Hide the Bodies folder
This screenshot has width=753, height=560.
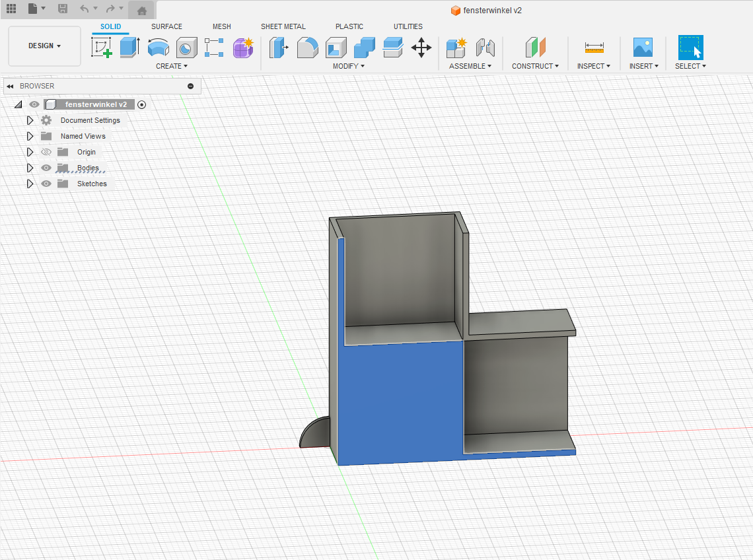46,168
